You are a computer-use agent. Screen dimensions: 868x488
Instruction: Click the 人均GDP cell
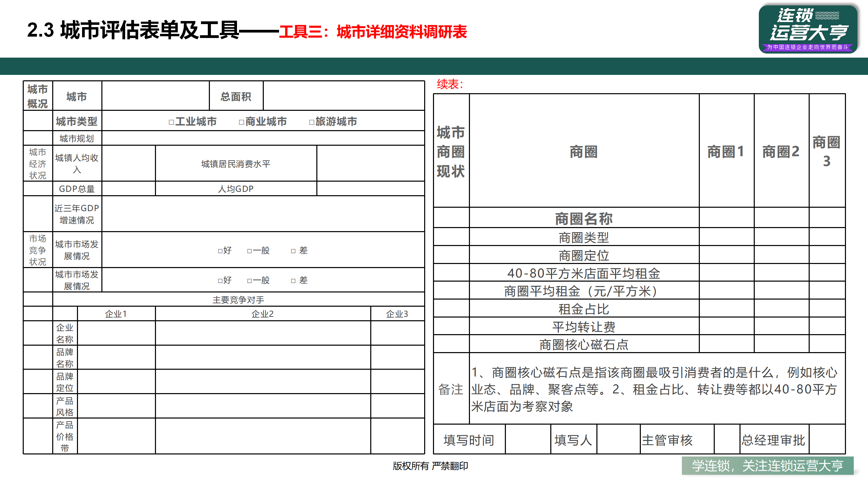(236, 188)
